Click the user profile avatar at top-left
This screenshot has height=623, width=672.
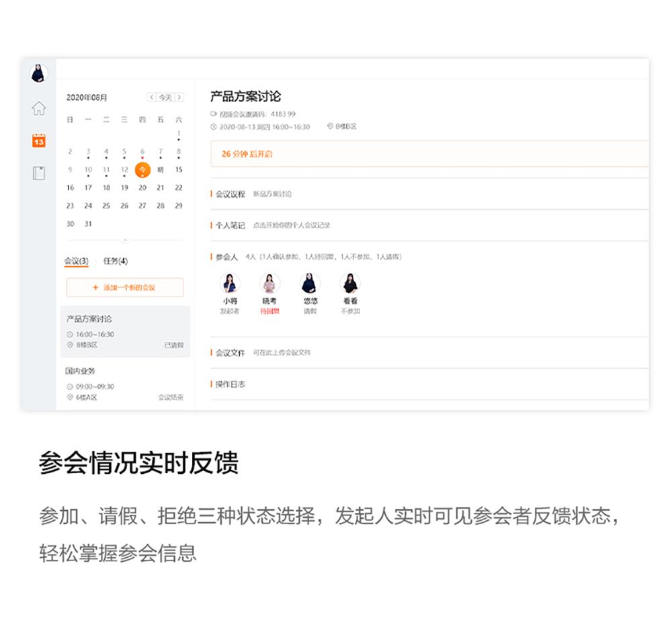coord(39,74)
